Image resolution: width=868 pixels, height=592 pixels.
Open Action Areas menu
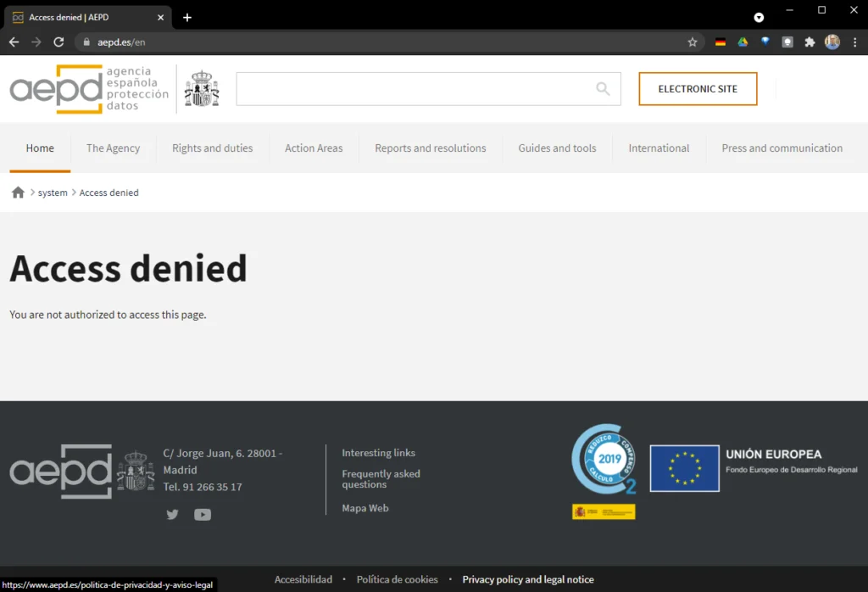pyautogui.click(x=314, y=148)
